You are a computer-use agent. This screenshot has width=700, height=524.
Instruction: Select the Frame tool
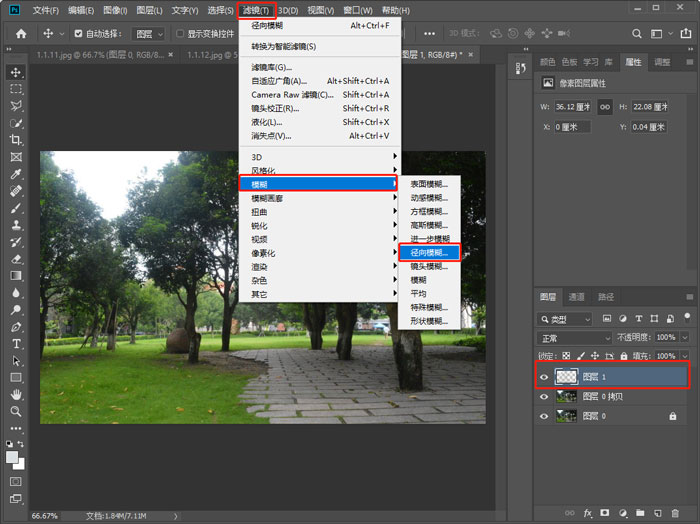16,157
